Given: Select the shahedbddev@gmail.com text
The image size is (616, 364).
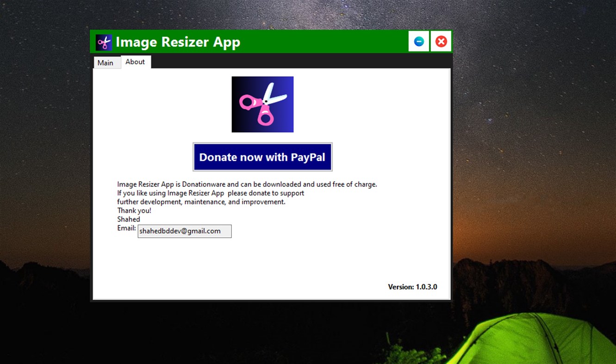Looking at the screenshot, I should point(180,231).
